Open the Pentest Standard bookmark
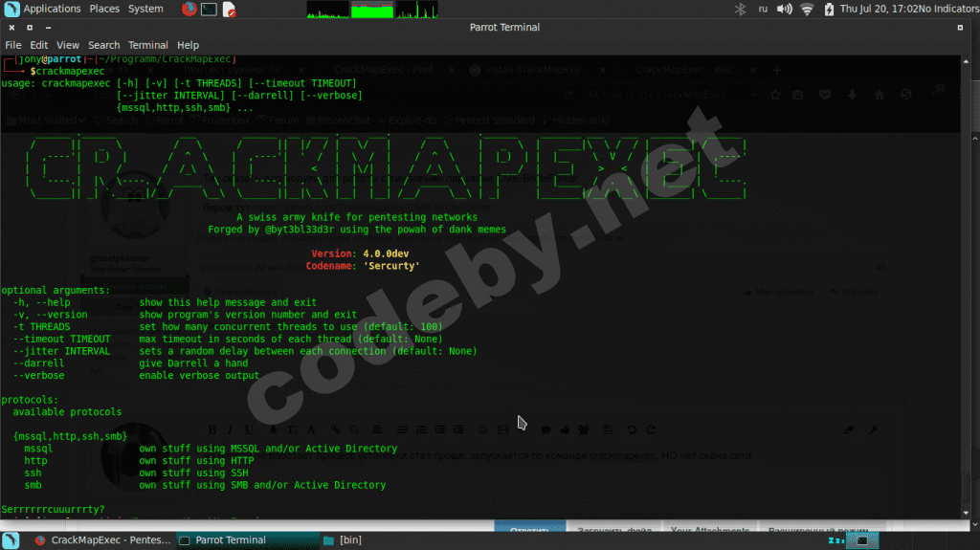 click(489, 121)
